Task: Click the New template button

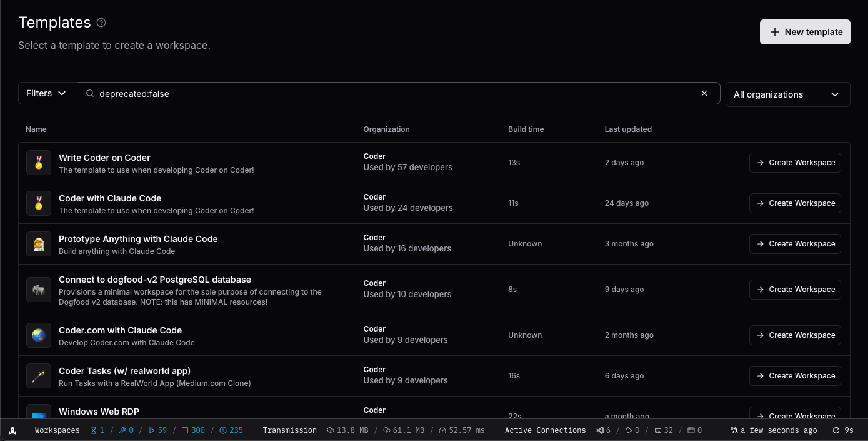Action: [805, 32]
